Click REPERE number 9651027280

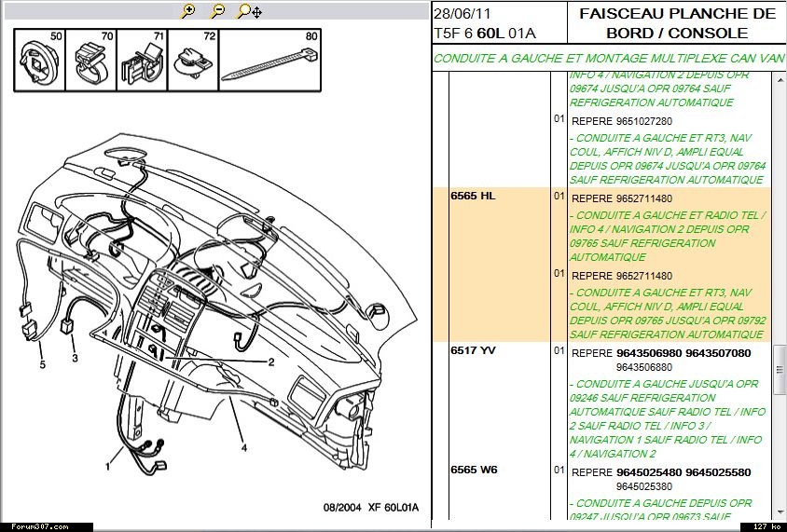[643, 120]
